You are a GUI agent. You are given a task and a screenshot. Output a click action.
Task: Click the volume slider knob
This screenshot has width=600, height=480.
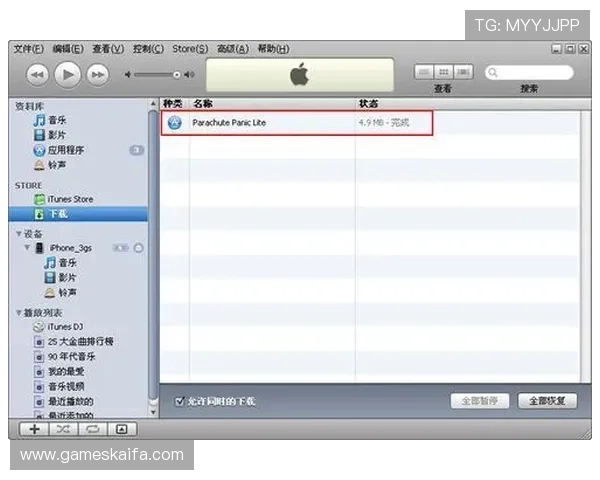[x=176, y=75]
